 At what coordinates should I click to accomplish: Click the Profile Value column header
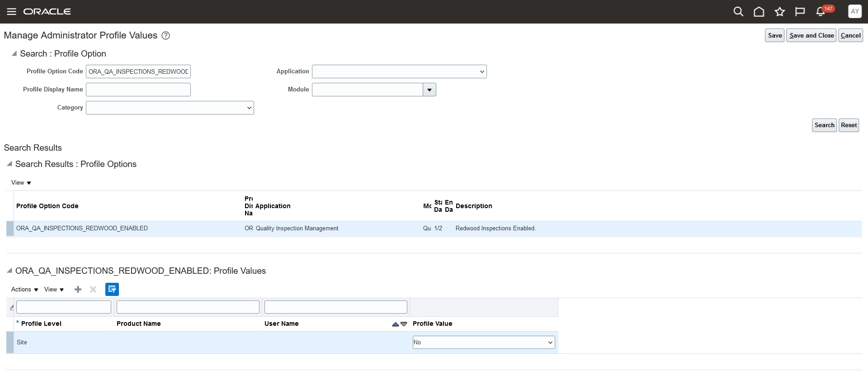coord(433,324)
